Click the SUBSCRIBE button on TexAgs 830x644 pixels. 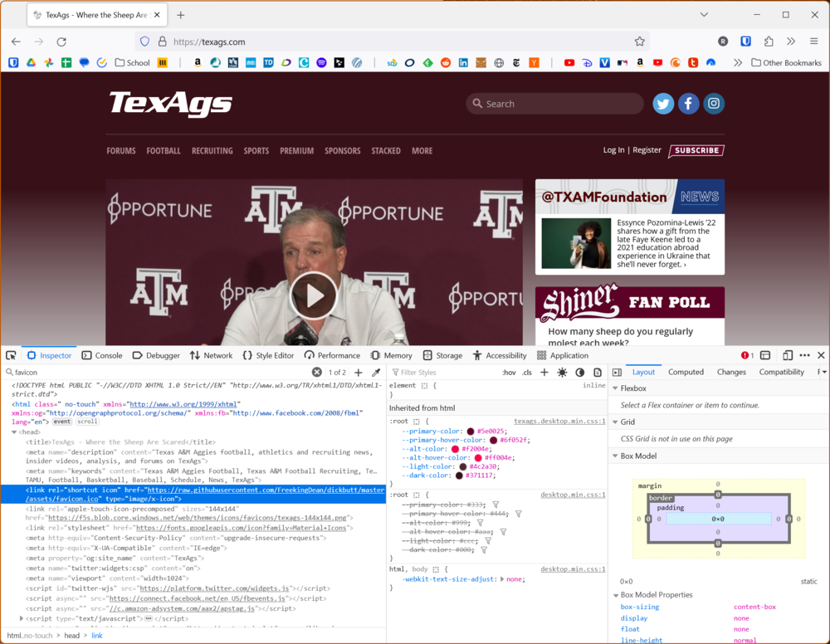tap(696, 150)
